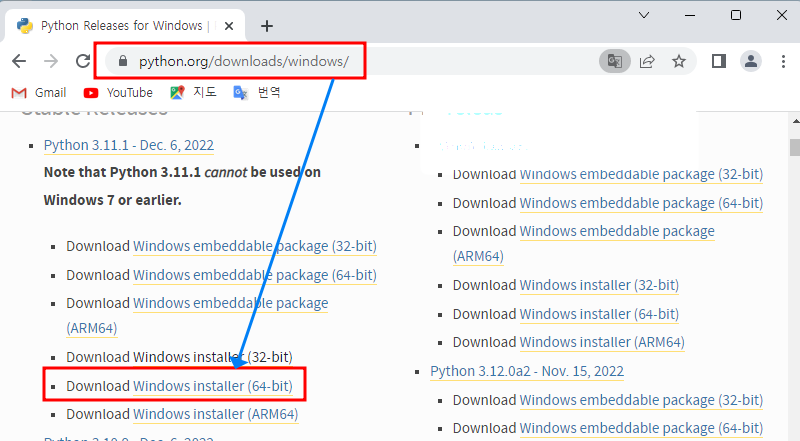Download right column embeddable package (ARM64)
The image size is (800, 441).
click(617, 231)
